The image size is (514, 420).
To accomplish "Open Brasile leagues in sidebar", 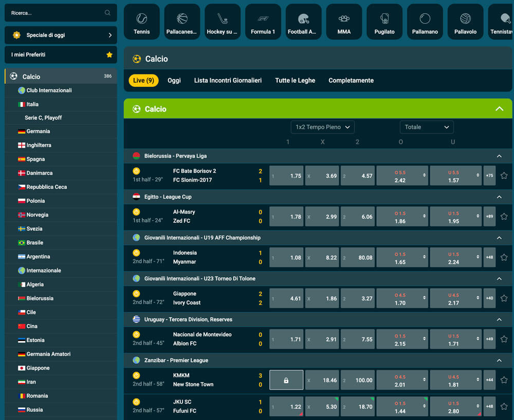I will [61, 242].
